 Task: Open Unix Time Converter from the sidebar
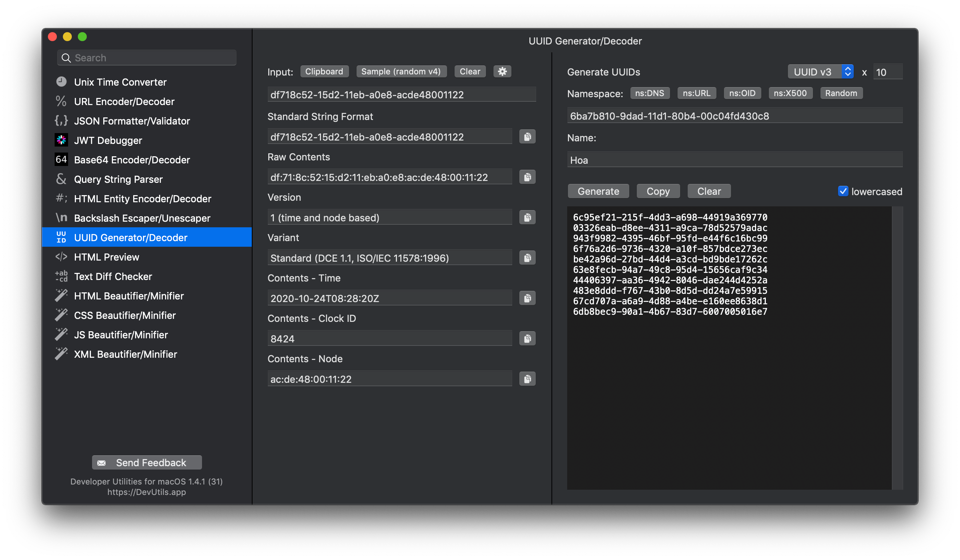(120, 82)
